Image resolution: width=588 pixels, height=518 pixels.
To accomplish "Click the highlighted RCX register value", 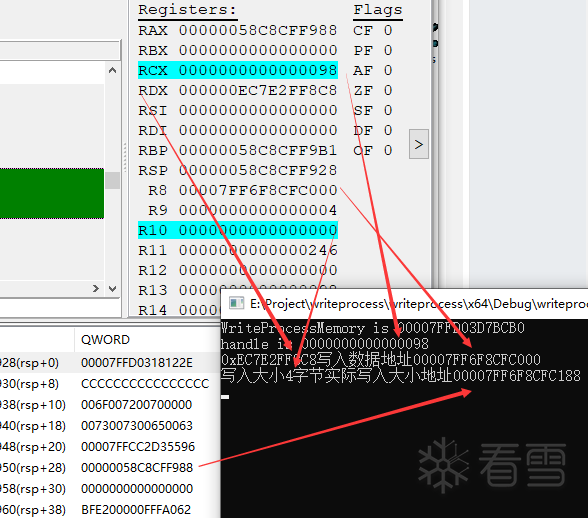I will click(258, 71).
